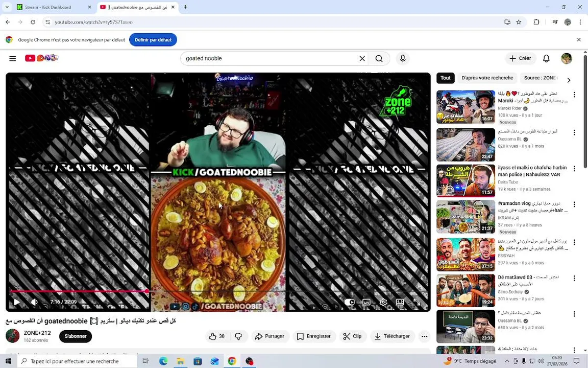Reload the page
This screenshot has width=588, height=368.
[33, 22]
